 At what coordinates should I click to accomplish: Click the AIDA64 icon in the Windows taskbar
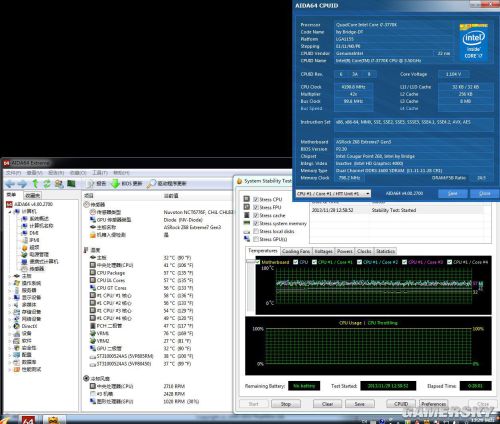point(28,420)
